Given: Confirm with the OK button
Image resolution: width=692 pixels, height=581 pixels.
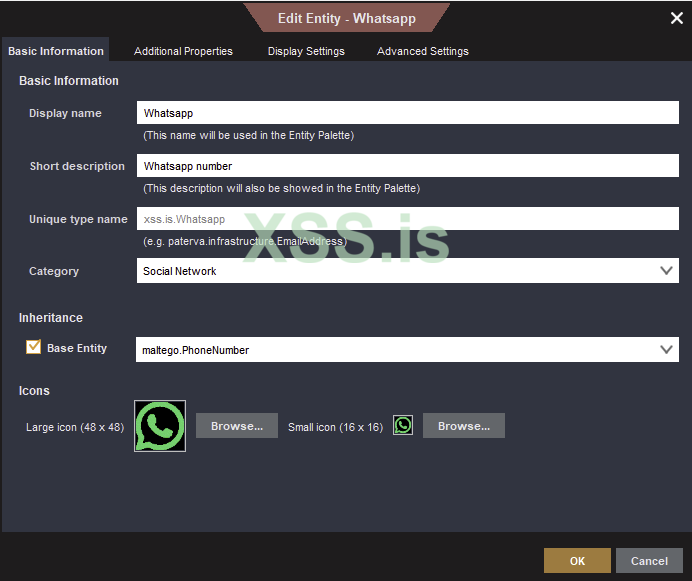Looking at the screenshot, I should 577,561.
